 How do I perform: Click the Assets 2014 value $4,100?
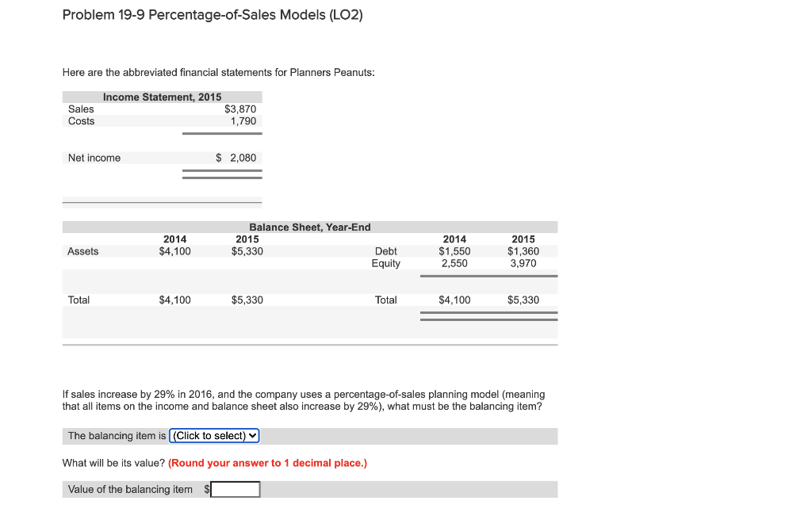(174, 250)
